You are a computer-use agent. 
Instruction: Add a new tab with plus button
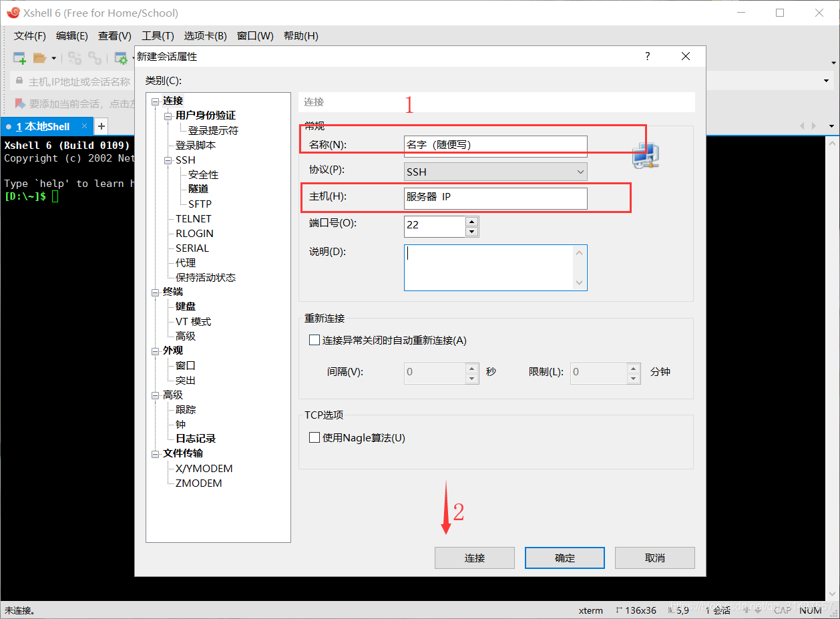[101, 126]
